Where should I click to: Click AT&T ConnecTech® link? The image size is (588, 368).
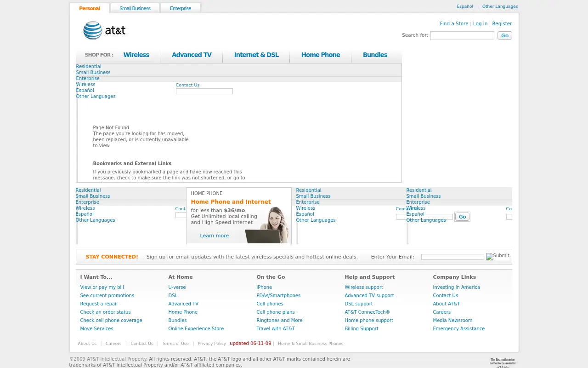(367, 312)
